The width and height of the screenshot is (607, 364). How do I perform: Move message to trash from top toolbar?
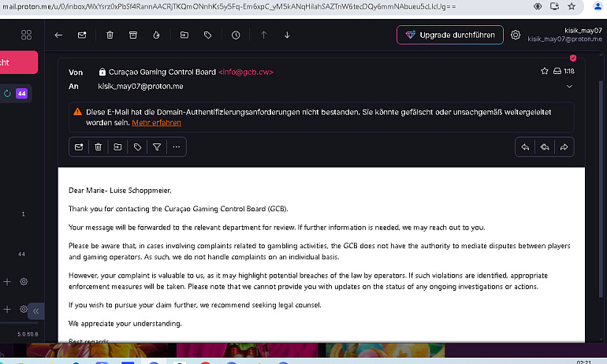click(110, 35)
